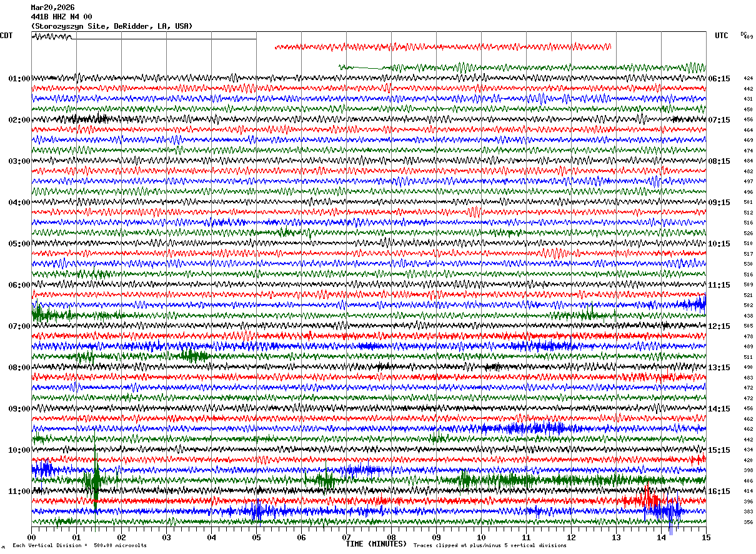Click the traces clipped footnote text
Viewport: 756px width, 554px height.
tap(490, 546)
